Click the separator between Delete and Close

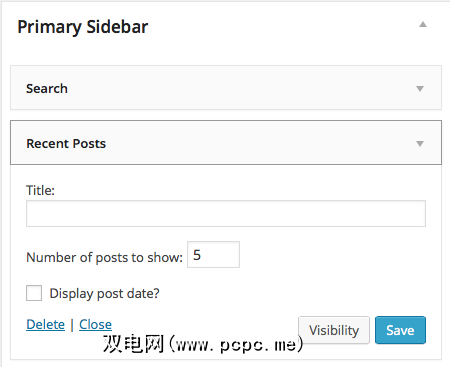pos(72,324)
